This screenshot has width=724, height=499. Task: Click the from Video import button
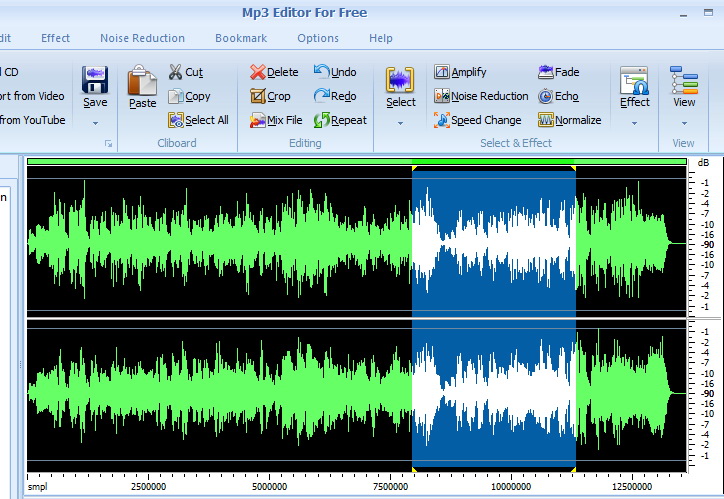(x=31, y=96)
